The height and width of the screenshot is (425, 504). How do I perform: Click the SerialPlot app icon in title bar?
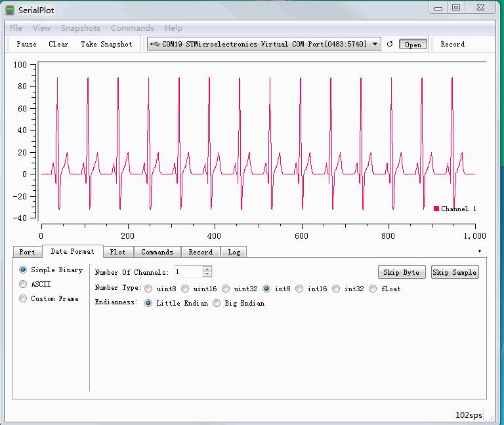(10, 10)
